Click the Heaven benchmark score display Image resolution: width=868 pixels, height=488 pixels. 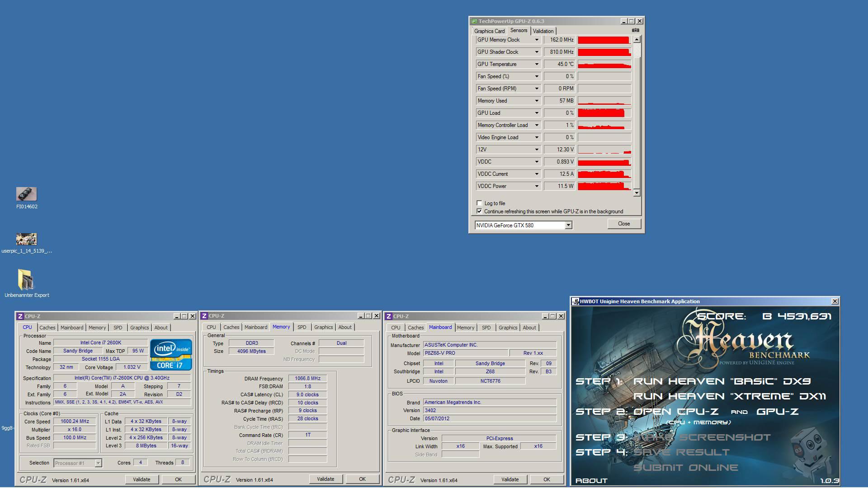click(764, 316)
